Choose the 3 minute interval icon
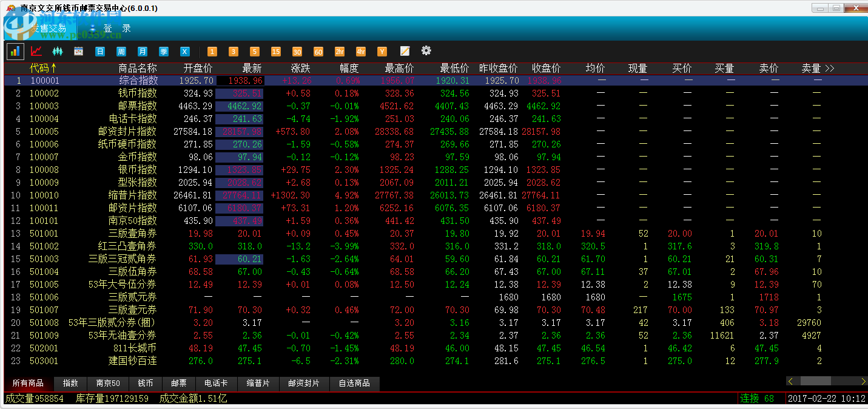 [234, 52]
